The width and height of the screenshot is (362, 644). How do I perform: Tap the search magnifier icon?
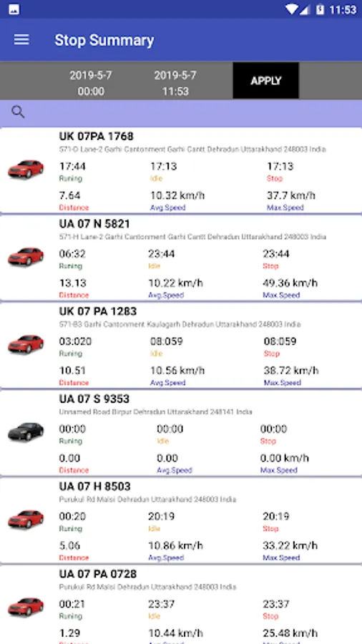[x=18, y=112]
